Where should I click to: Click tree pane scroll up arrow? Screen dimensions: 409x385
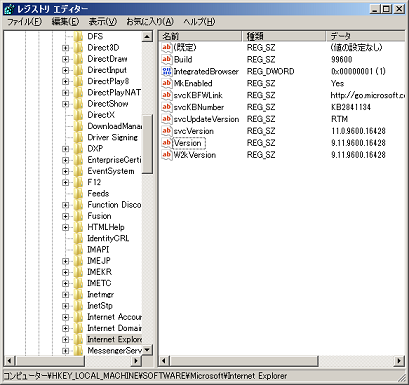147,36
